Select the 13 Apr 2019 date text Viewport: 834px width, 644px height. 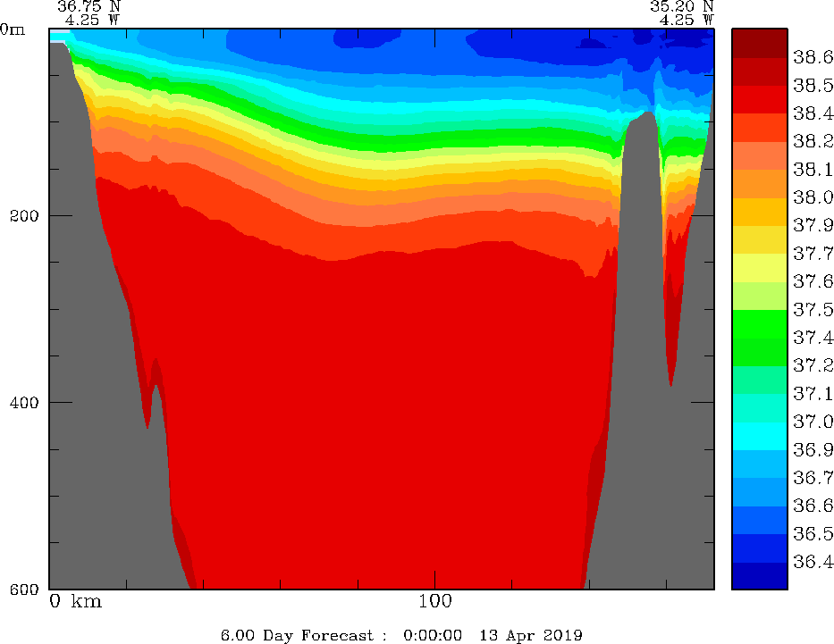tap(531, 635)
